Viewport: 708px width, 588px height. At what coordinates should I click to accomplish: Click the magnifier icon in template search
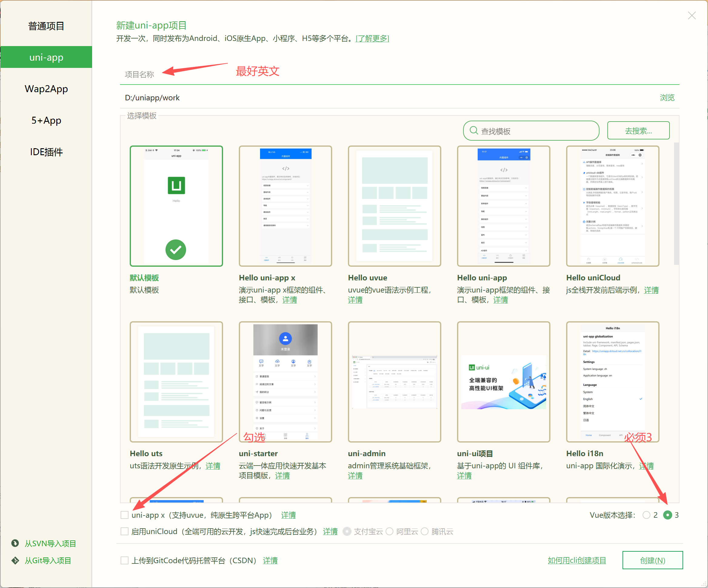474,130
